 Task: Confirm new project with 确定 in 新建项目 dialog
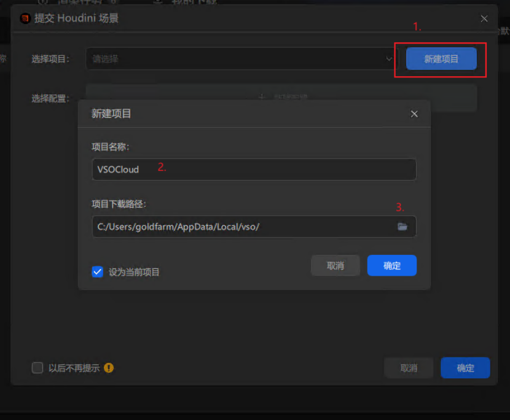pos(391,265)
